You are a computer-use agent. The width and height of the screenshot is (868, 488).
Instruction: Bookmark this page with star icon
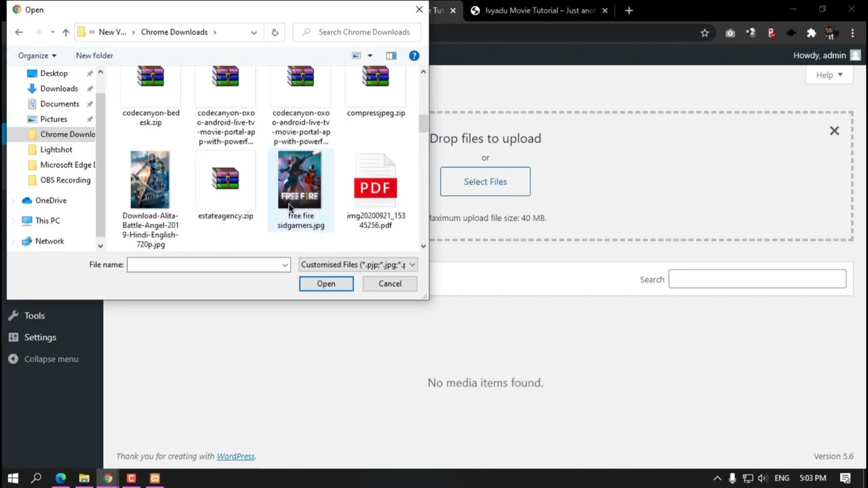705,33
